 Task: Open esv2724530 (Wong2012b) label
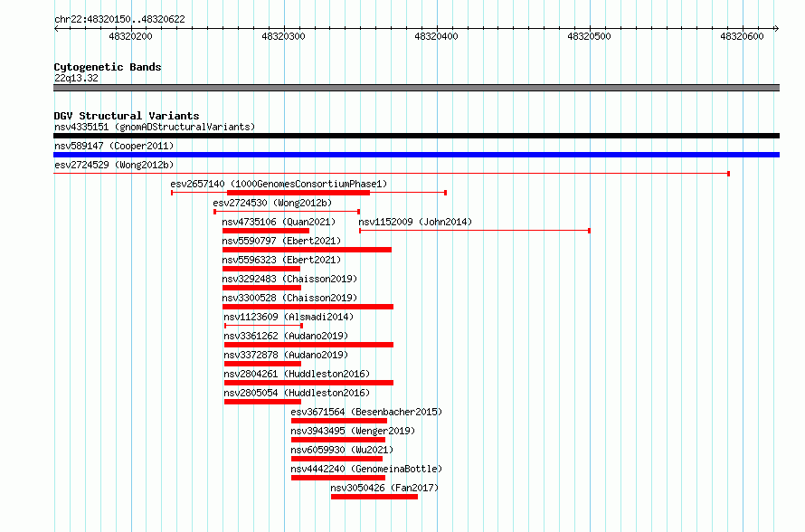272,203
